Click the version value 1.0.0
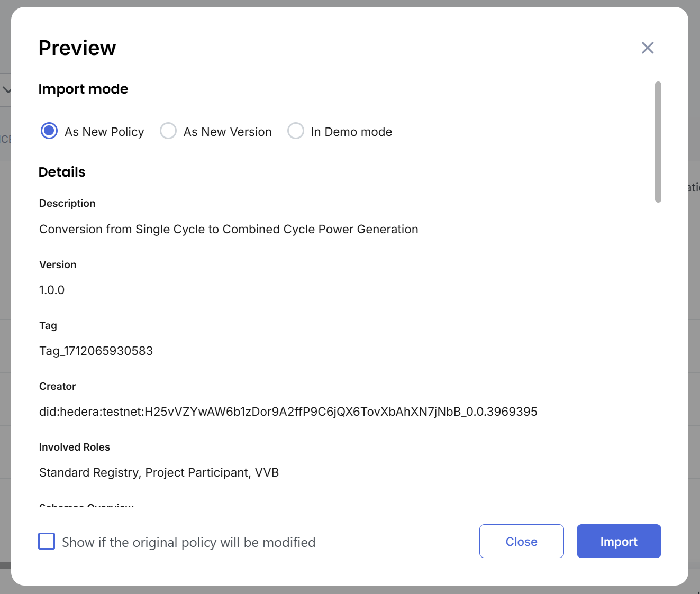This screenshot has width=700, height=594. click(52, 290)
